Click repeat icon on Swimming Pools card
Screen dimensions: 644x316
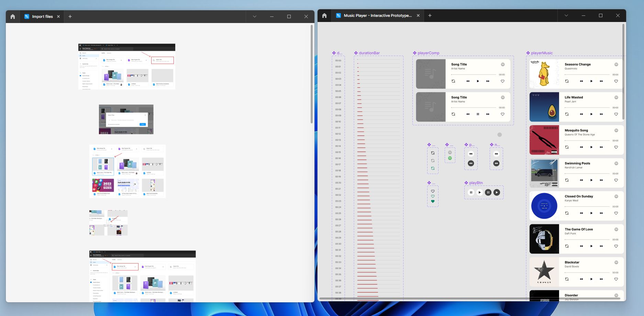pyautogui.click(x=567, y=180)
